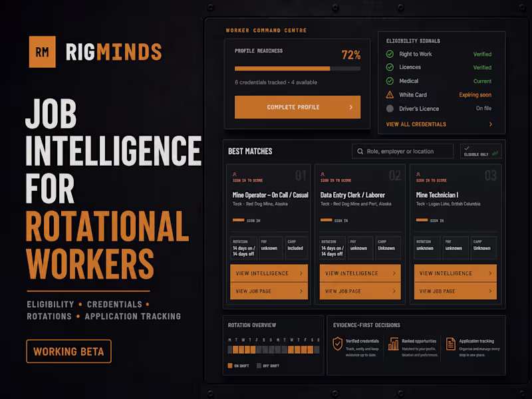Viewport: 532px width, 399px height.
Task: Click the View Job Page chevron on the Mine Technician I card
Action: coord(490,291)
